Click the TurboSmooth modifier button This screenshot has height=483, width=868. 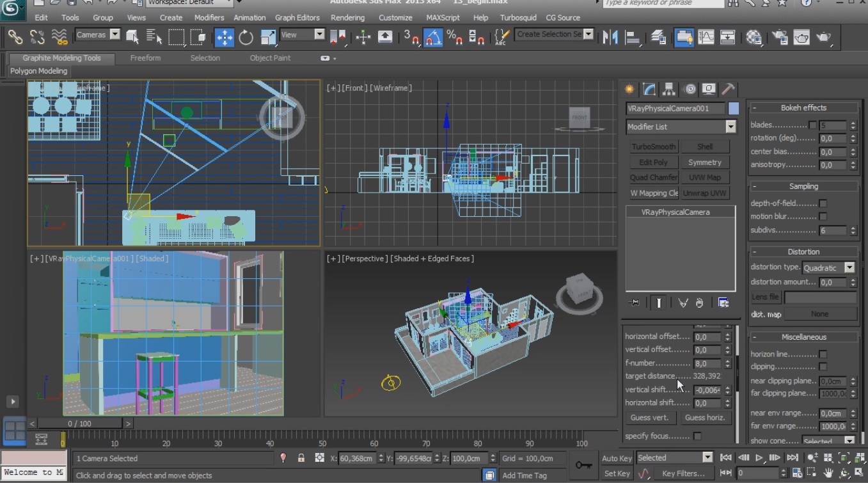click(x=653, y=147)
